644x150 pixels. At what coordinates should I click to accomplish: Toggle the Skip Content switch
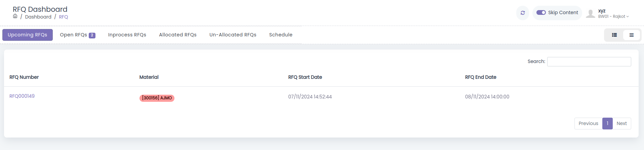pos(541,12)
